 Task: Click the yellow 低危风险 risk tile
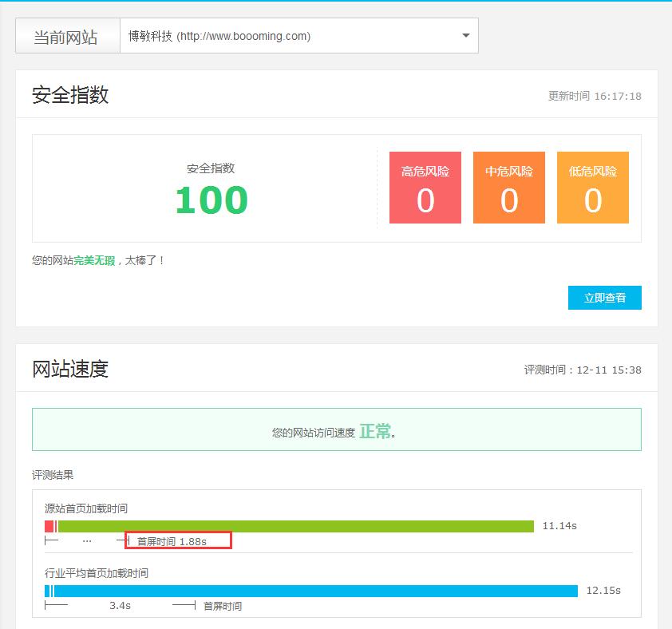point(592,187)
